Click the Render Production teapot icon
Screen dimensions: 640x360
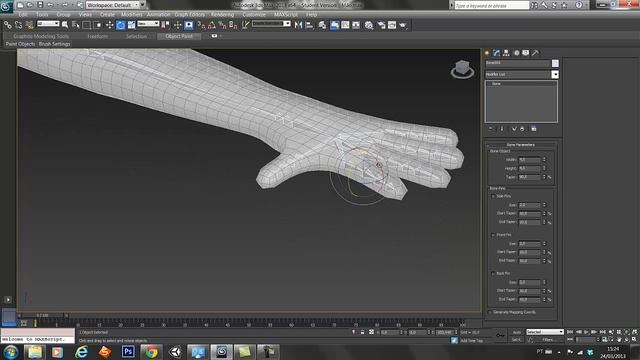pyautogui.click(x=403, y=25)
